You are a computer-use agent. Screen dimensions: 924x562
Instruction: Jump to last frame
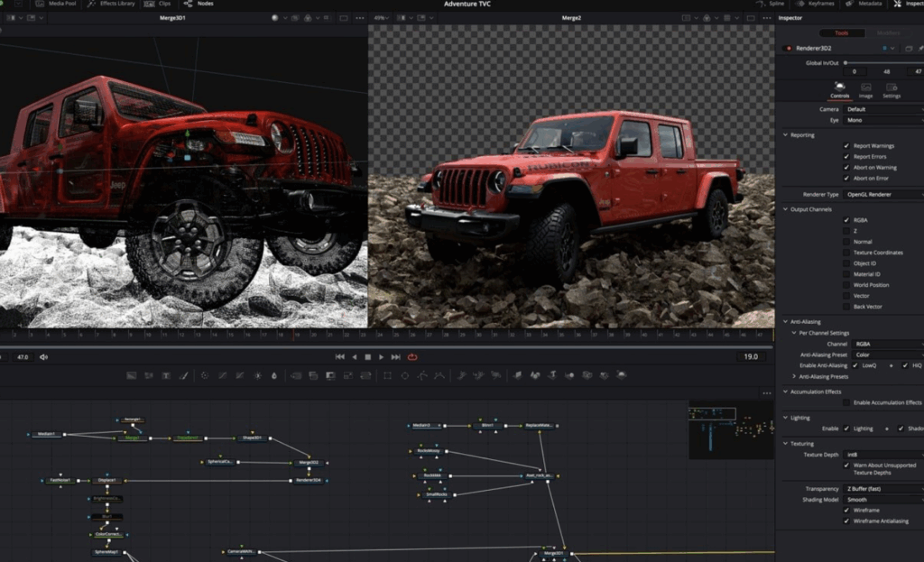click(x=395, y=357)
